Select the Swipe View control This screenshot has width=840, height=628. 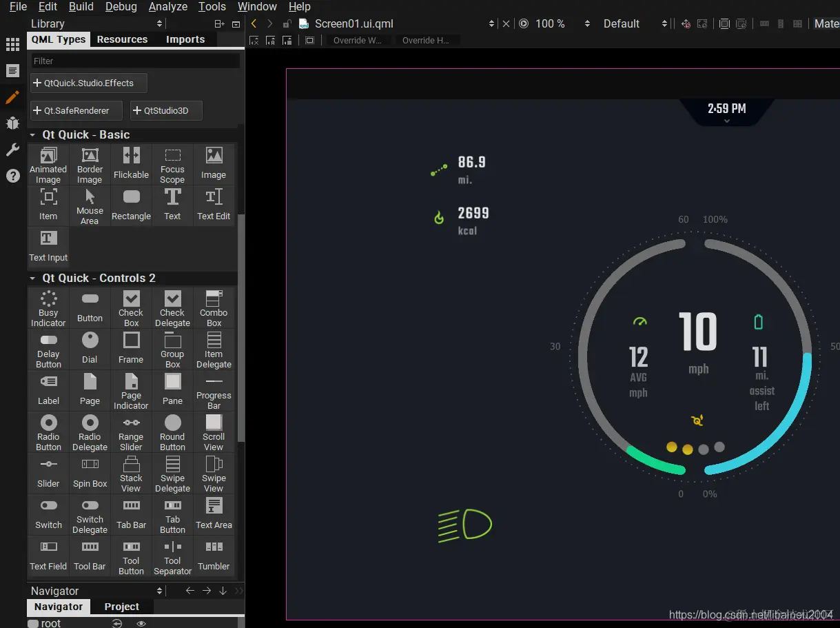[x=214, y=474]
